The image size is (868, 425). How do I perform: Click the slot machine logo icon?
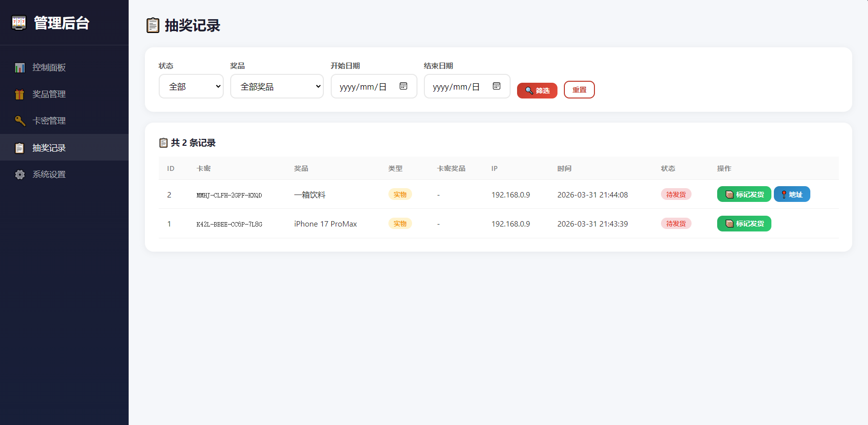coord(19,23)
